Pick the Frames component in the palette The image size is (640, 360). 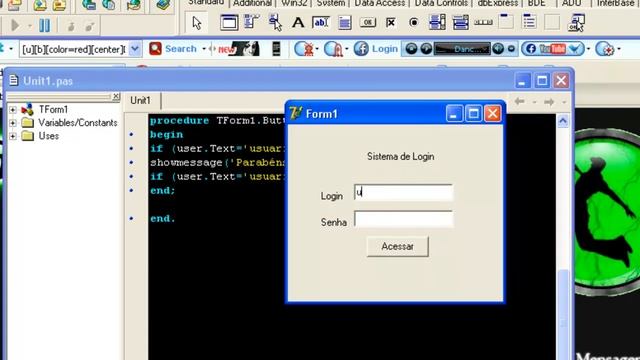[229, 22]
